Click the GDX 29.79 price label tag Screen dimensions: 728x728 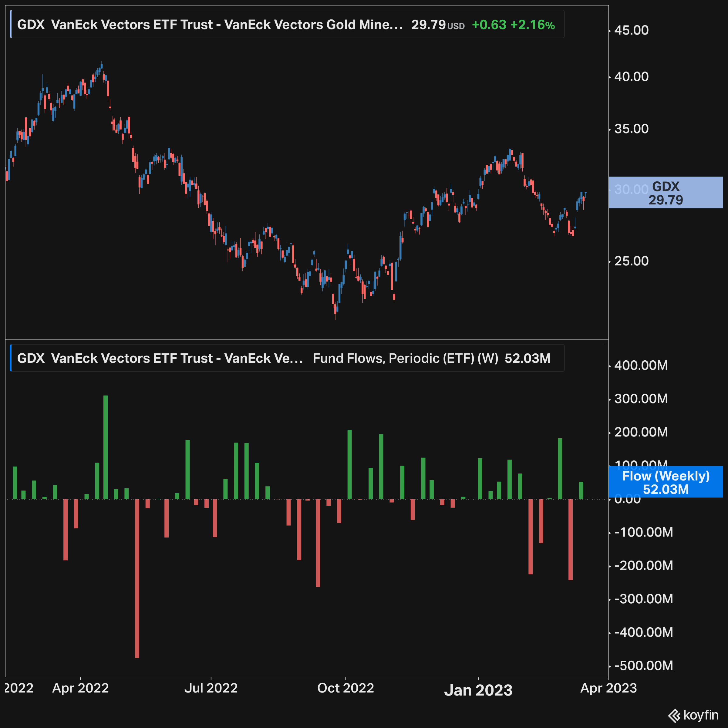666,193
